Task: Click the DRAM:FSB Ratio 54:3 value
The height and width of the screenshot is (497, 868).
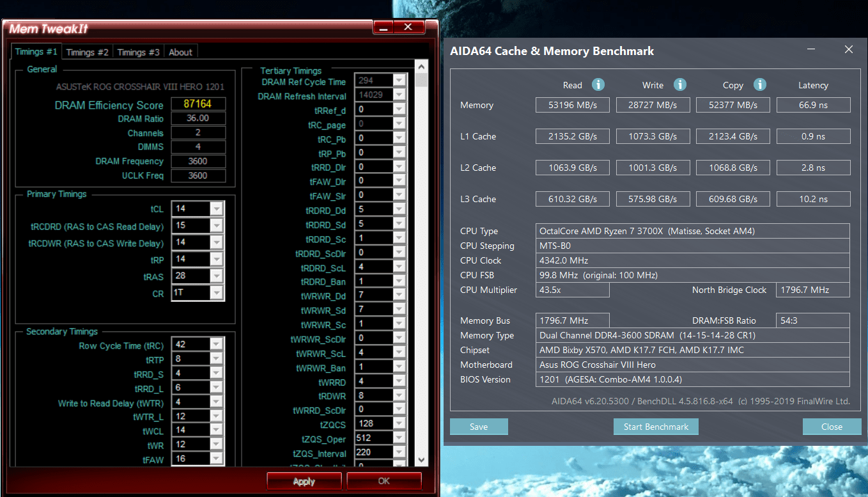Action: pos(813,320)
